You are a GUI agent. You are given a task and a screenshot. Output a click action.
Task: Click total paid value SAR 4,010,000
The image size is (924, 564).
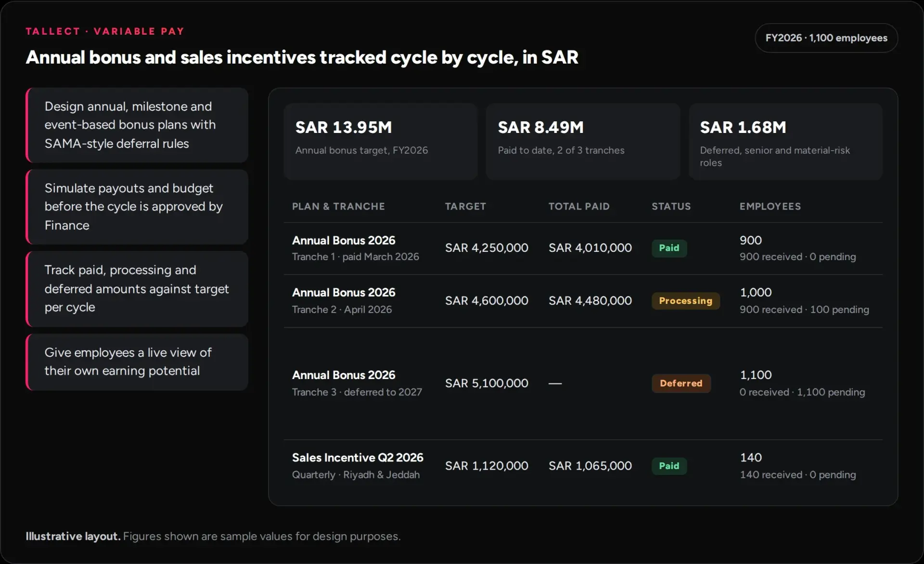[x=590, y=248]
